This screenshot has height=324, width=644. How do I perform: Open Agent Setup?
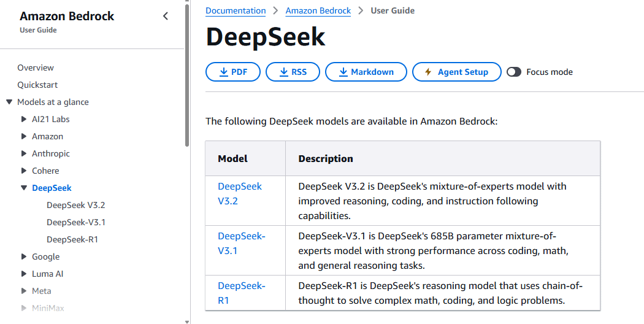457,72
